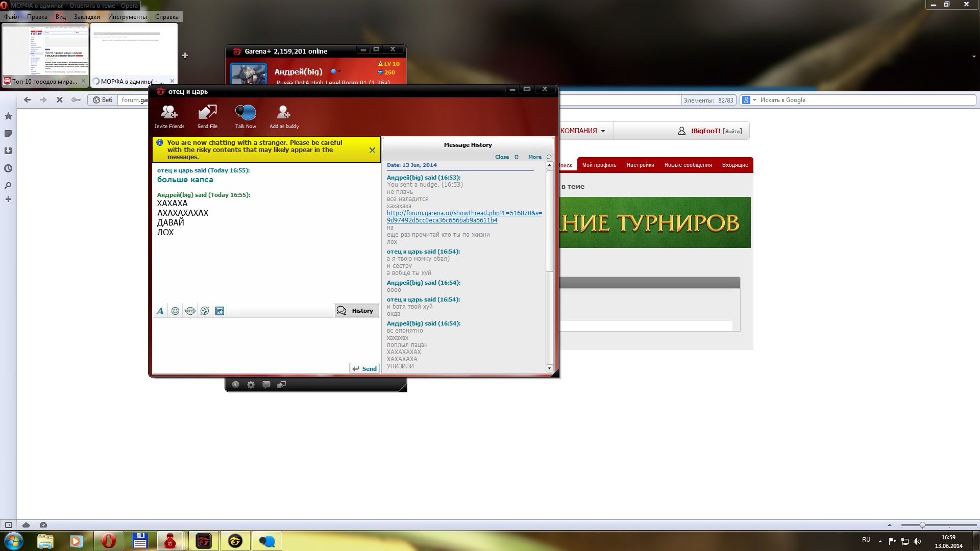Screen dimensions: 980x551
Task: Toggle Opera panel sidebar button at the window bottom
Action: coord(9,525)
